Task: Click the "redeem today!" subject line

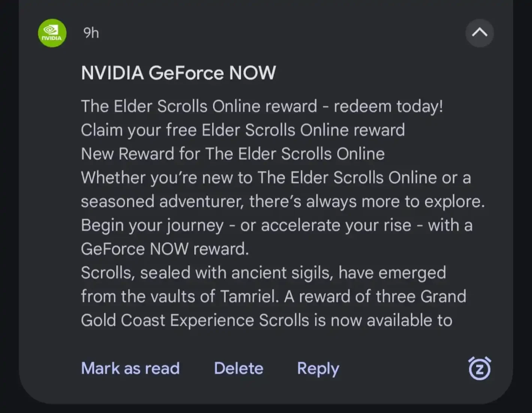Action: click(388, 106)
